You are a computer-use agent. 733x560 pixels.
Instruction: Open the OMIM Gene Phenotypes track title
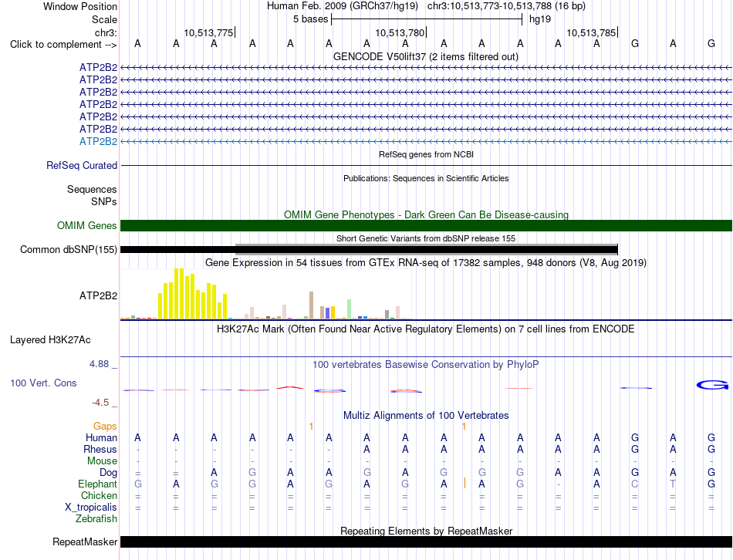426,214
